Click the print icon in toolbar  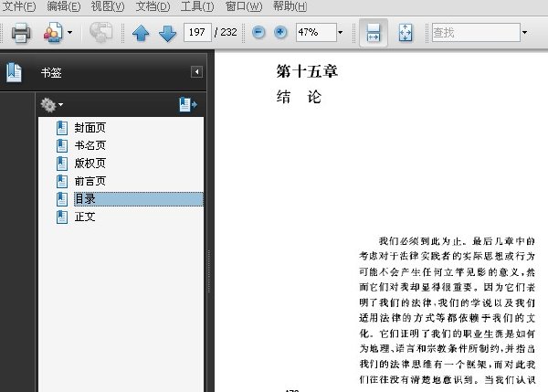point(21,33)
